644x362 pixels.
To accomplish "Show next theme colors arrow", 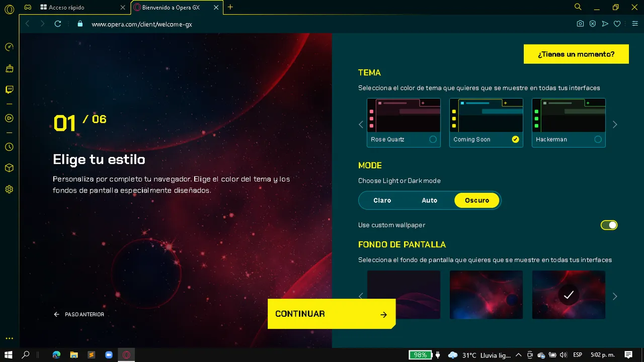I will 614,124.
